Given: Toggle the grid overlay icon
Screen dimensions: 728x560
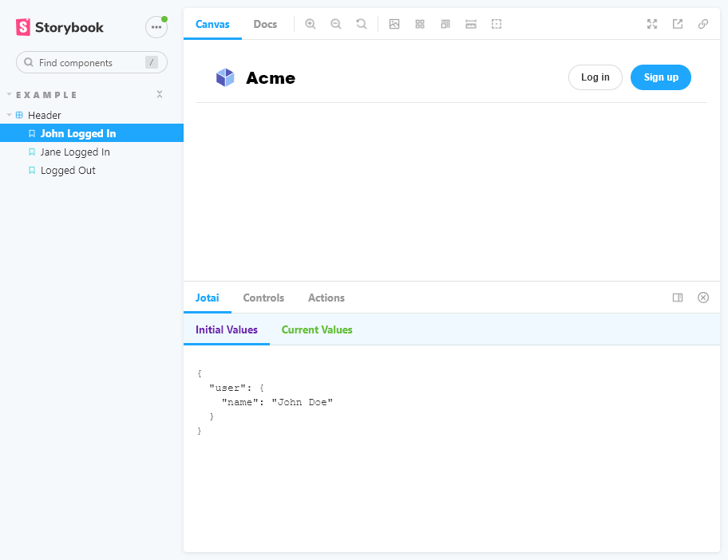Looking at the screenshot, I should (419, 24).
